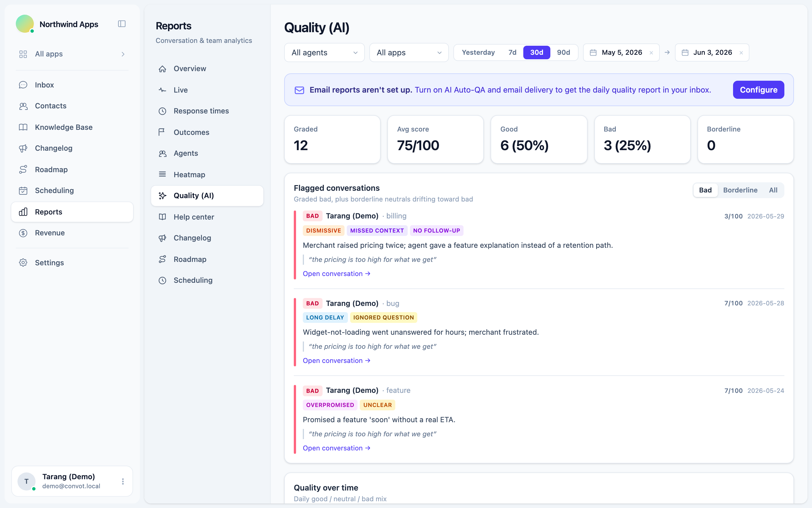This screenshot has width=812, height=508.
Task: Show All flagged conversations
Action: click(773, 190)
